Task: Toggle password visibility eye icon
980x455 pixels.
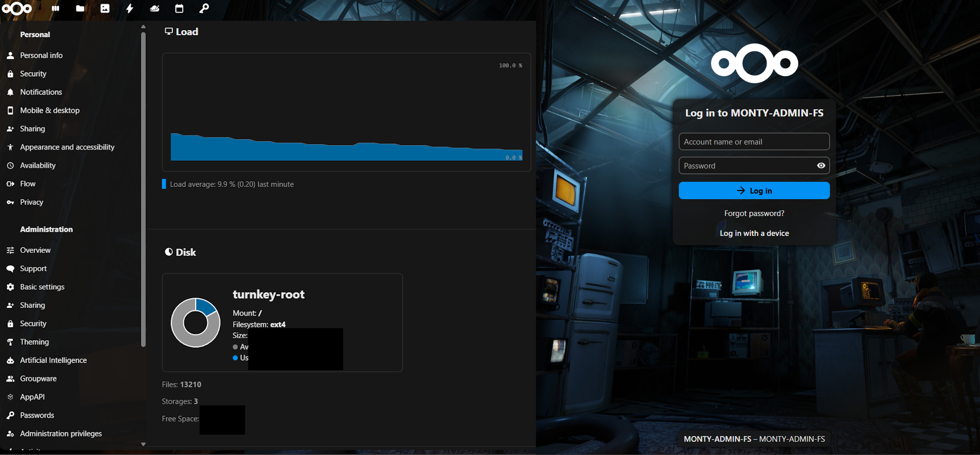Action: point(821,165)
